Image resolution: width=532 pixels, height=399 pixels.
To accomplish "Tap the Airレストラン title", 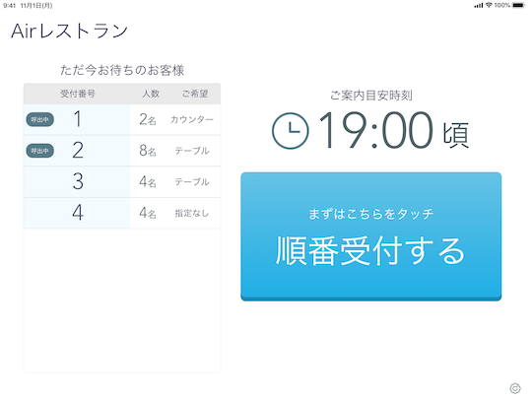I will 69,31.
